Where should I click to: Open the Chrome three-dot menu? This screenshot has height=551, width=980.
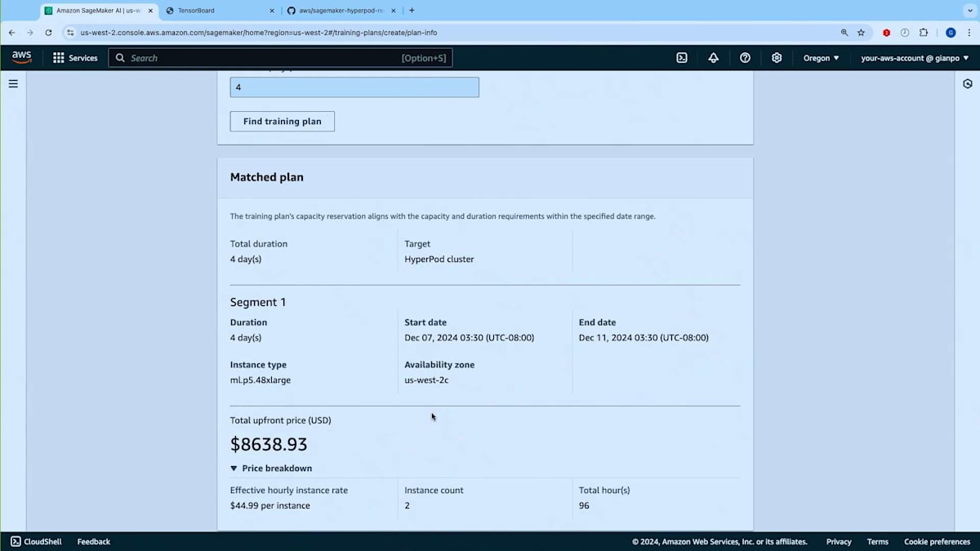[969, 33]
